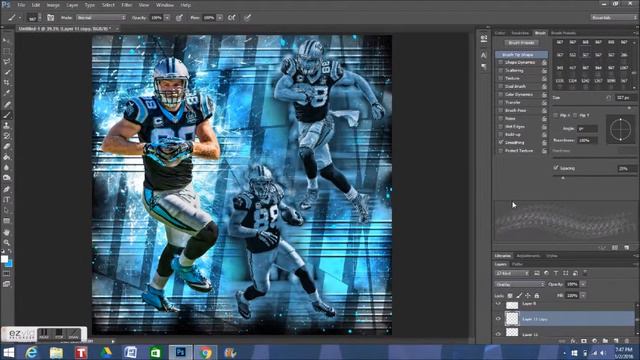Switch to the Paths tab
This screenshot has width=640, height=360.
(517, 264)
